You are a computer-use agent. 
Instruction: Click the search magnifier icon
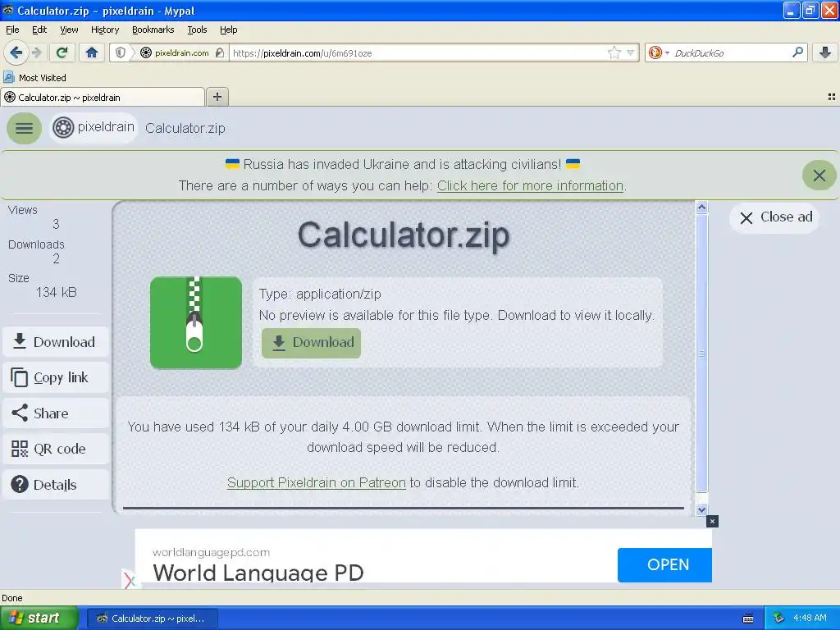(x=797, y=52)
